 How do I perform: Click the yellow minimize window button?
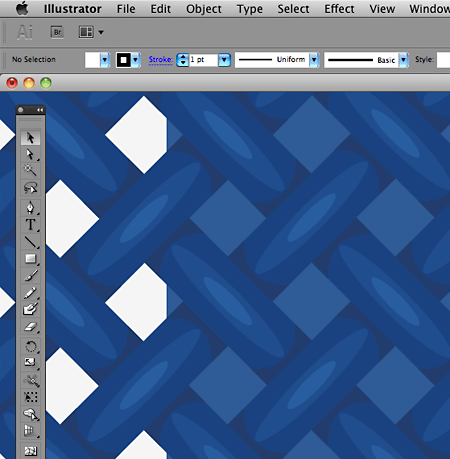click(29, 83)
